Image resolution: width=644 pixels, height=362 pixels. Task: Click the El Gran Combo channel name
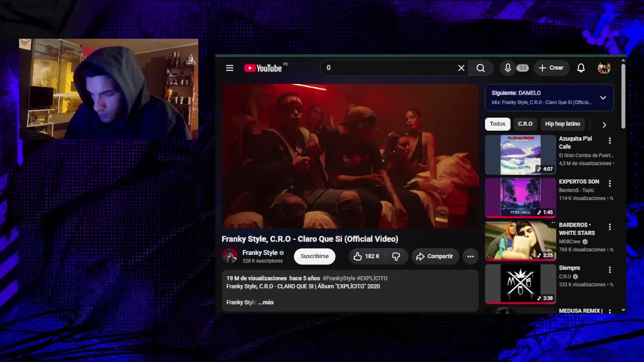click(x=586, y=155)
